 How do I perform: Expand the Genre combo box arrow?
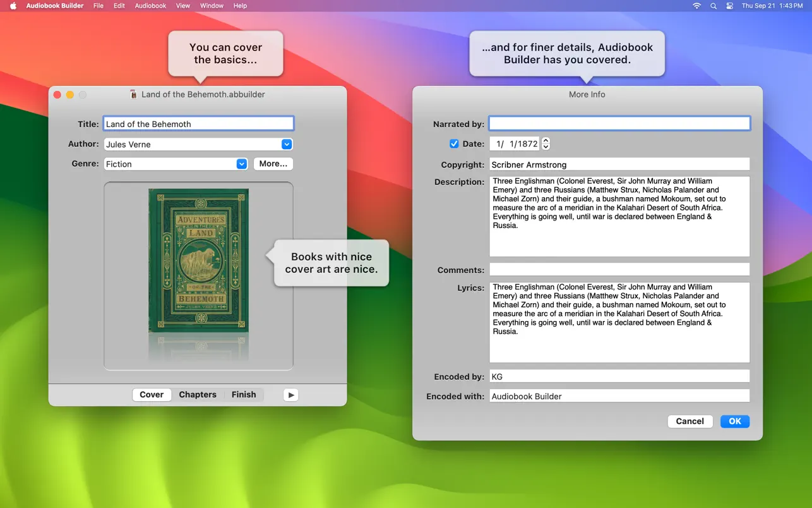(242, 164)
